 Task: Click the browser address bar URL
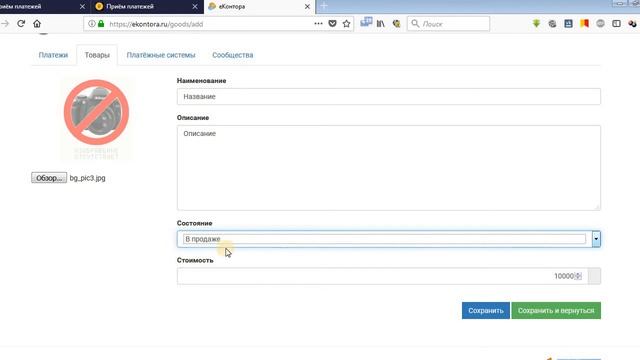pyautogui.click(x=156, y=24)
